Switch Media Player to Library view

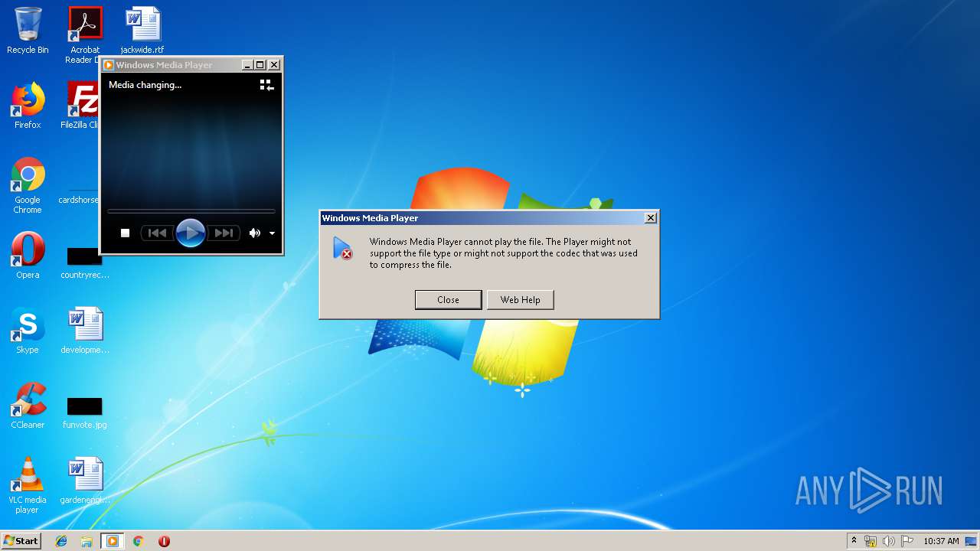point(266,85)
